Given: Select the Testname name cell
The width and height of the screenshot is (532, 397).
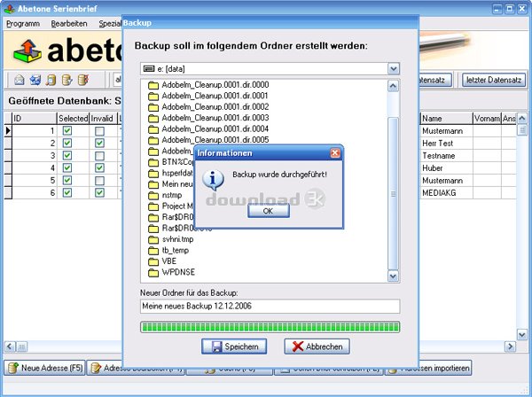Looking at the screenshot, I should pos(447,156).
